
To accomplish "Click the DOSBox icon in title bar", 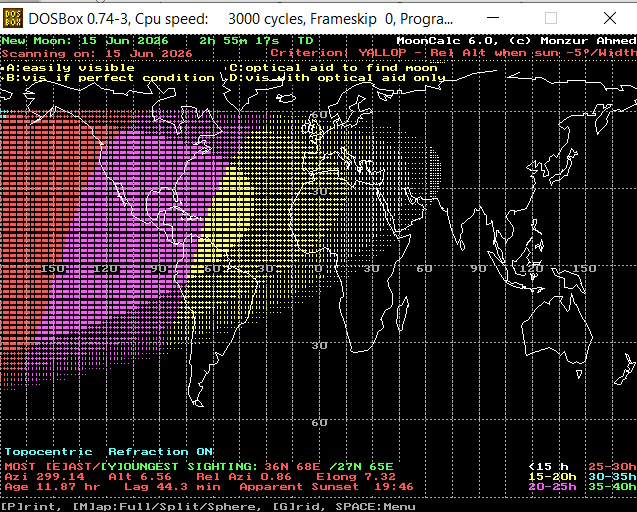I will tap(13, 18).
